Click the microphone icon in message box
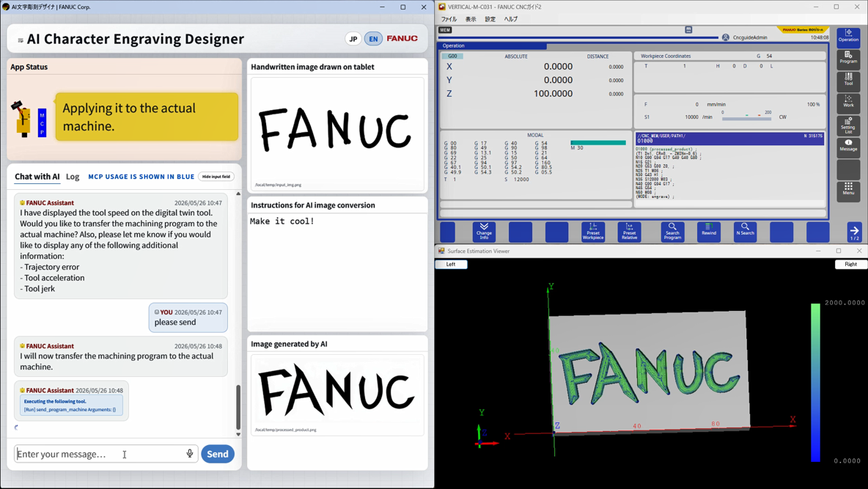The height and width of the screenshot is (489, 868). pos(189,454)
